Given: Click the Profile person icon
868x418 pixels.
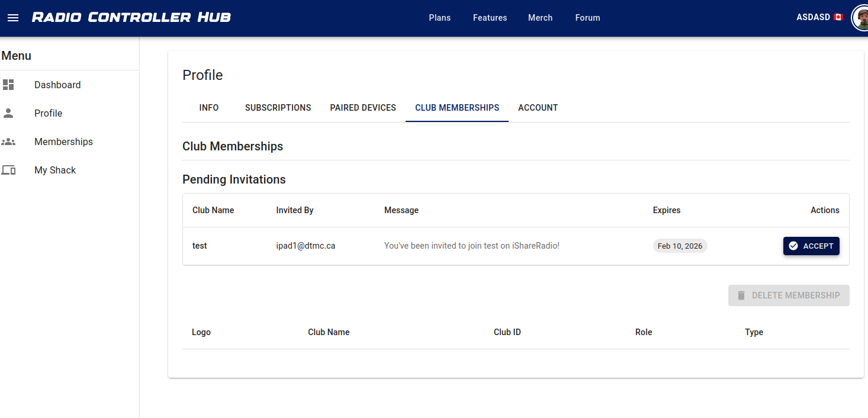Looking at the screenshot, I should [8, 113].
